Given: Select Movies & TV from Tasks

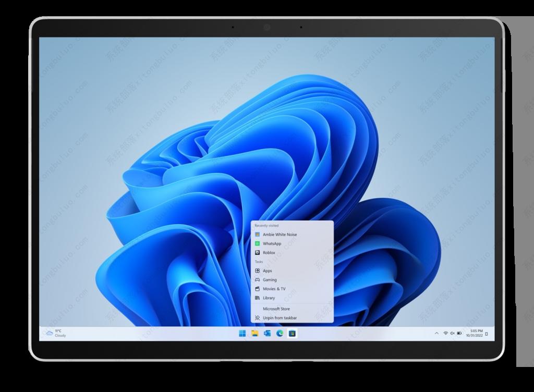Looking at the screenshot, I should [274, 289].
